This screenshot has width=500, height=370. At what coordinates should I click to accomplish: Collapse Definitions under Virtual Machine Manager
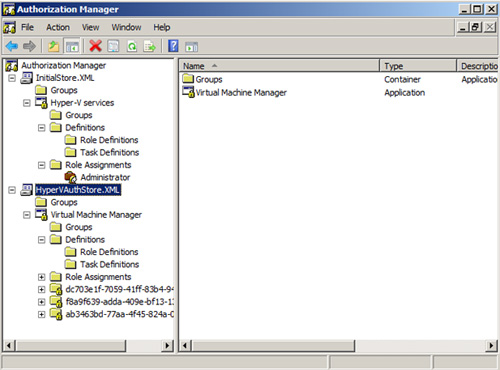pos(41,240)
